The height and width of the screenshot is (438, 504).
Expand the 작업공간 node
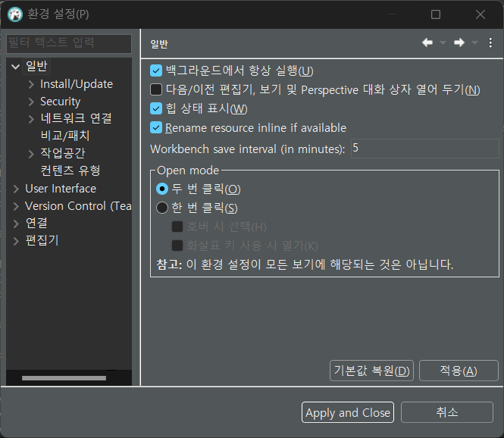[x=31, y=154]
